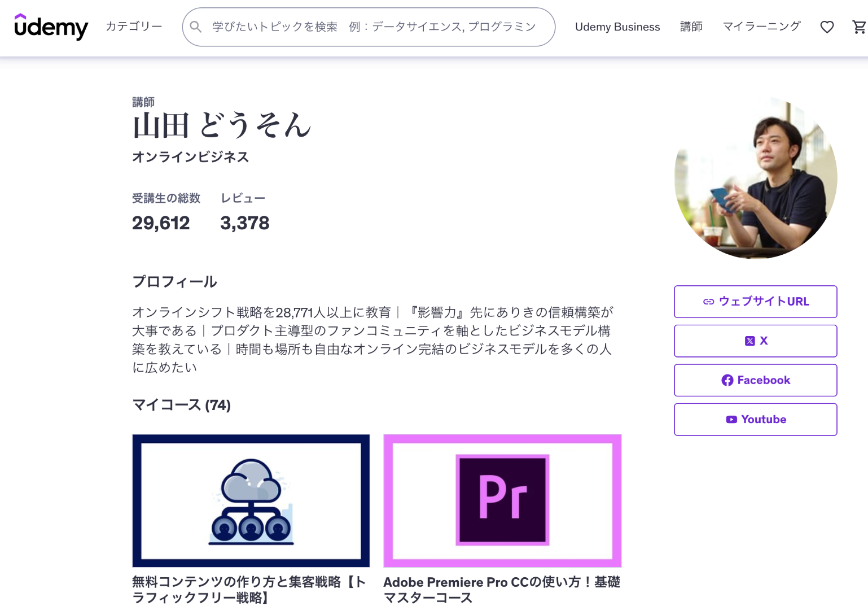868x610 pixels.
Task: Open the カテゴリー menu
Action: 134,27
